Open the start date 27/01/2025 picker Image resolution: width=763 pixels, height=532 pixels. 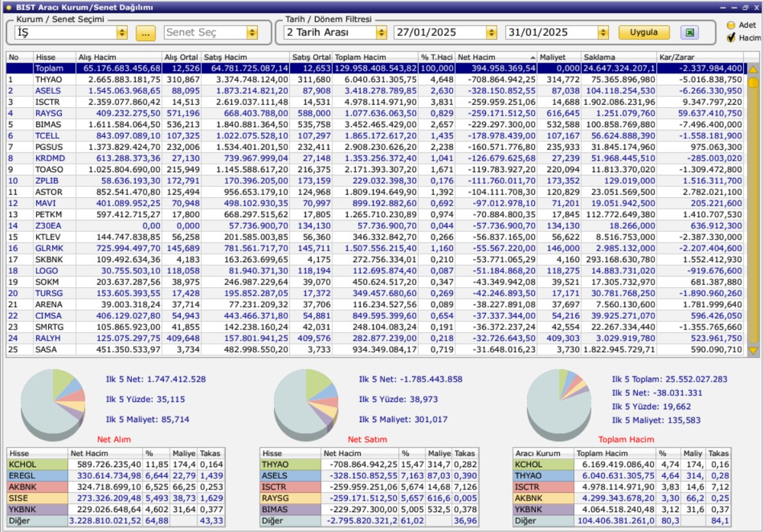point(492,33)
